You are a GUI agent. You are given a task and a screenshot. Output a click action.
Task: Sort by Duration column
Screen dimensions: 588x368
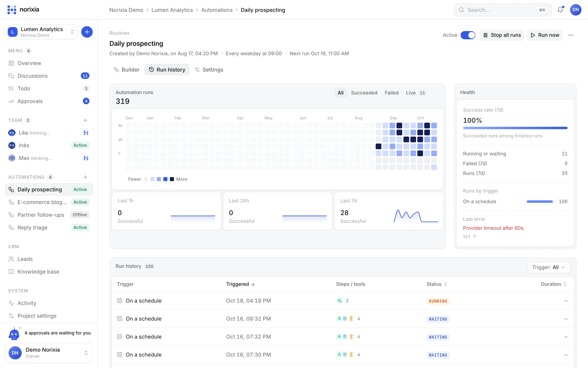tap(554, 284)
